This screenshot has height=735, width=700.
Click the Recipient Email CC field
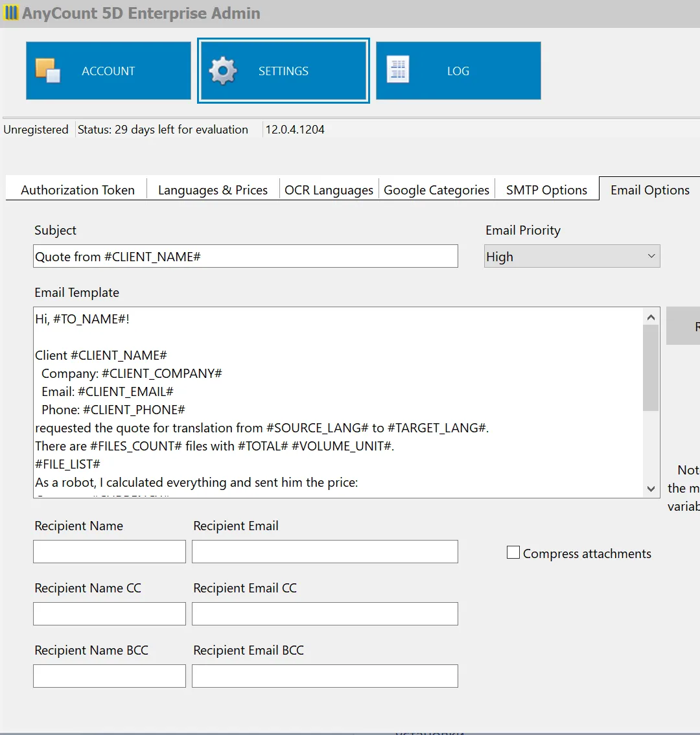325,614
